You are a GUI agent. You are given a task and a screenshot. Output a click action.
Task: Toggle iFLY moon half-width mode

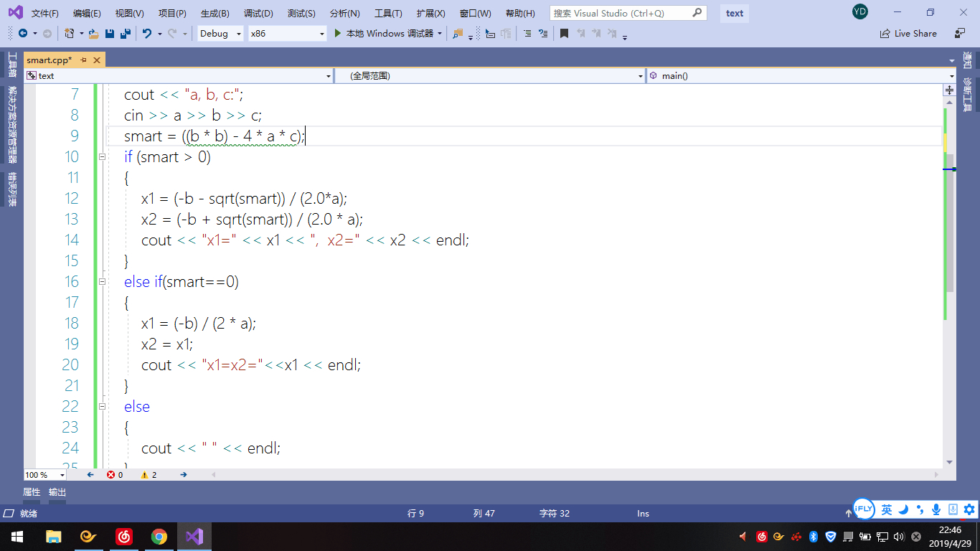point(904,509)
